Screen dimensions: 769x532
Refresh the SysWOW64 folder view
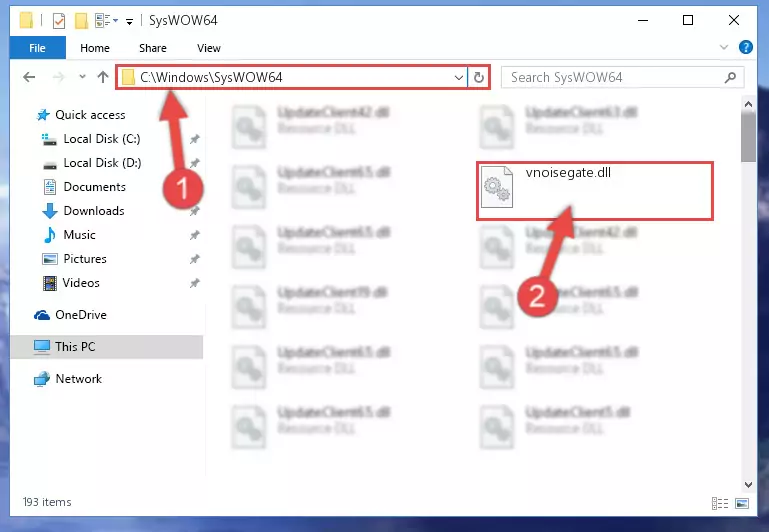pyautogui.click(x=479, y=77)
